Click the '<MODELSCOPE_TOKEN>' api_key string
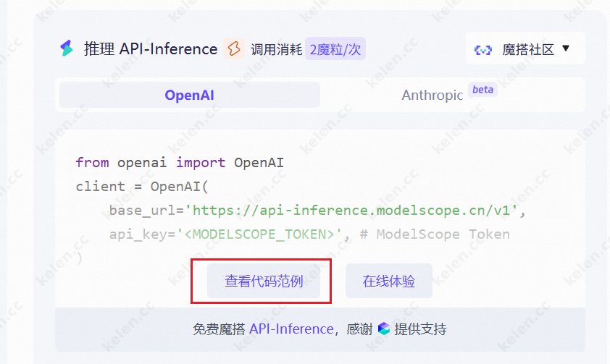 coord(259,234)
